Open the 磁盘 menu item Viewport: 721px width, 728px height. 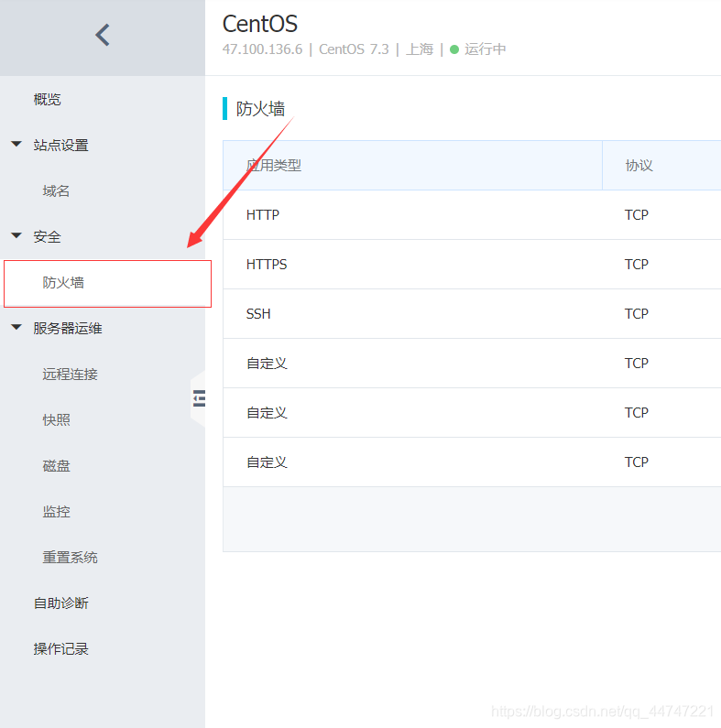click(x=56, y=466)
